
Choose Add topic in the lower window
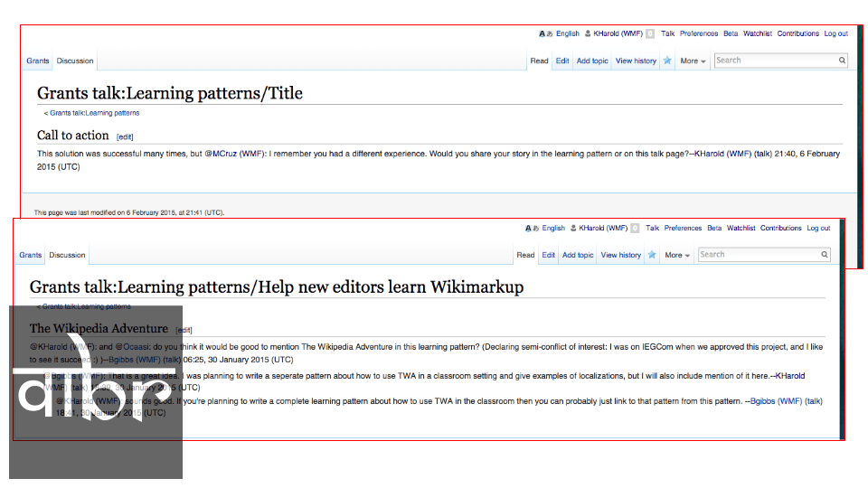pyautogui.click(x=578, y=255)
